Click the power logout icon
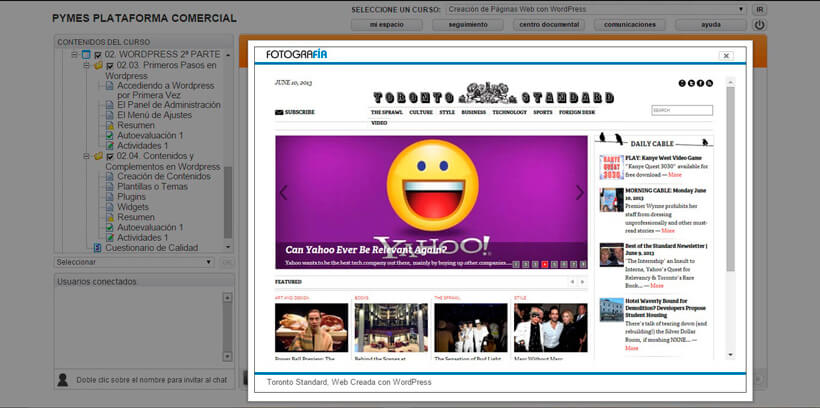This screenshot has width=820, height=408. [759, 25]
